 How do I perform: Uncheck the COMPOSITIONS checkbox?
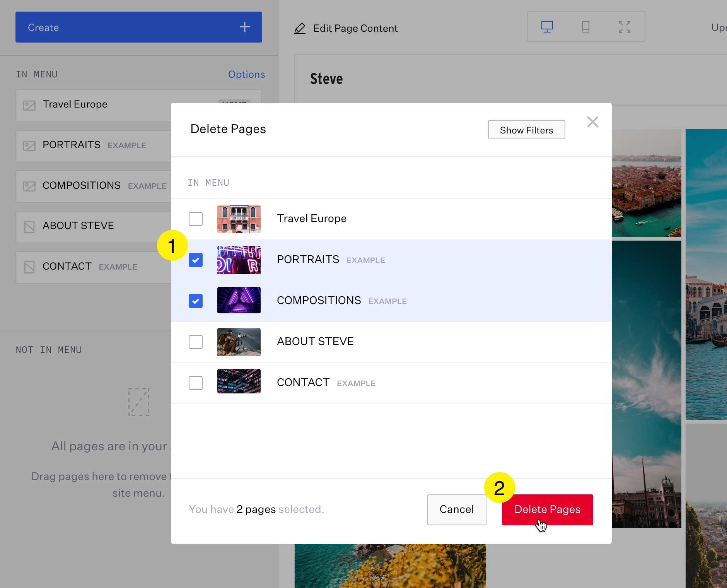(196, 301)
